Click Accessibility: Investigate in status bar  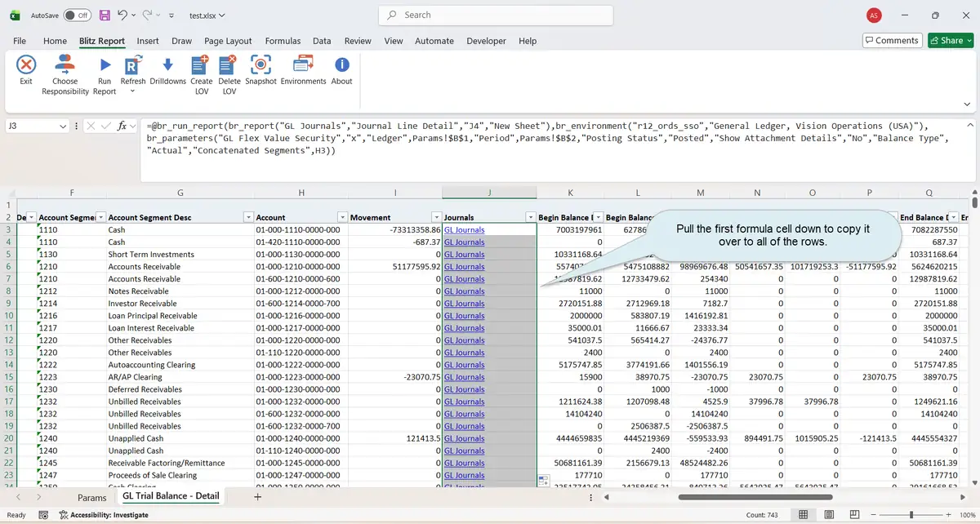click(x=103, y=515)
